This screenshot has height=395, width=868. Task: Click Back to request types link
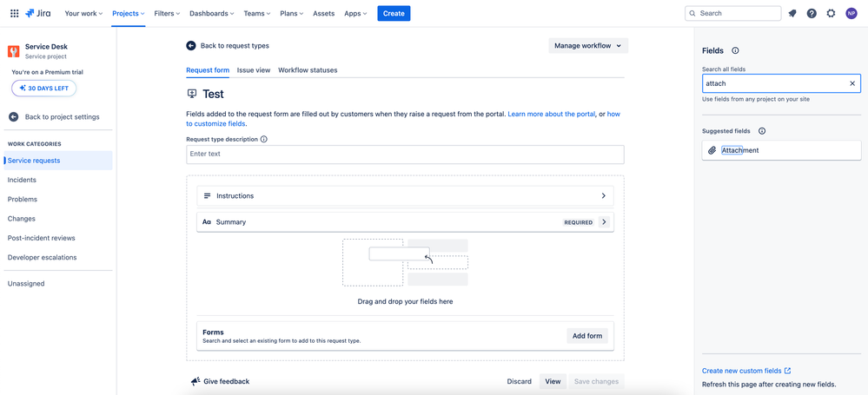235,46
